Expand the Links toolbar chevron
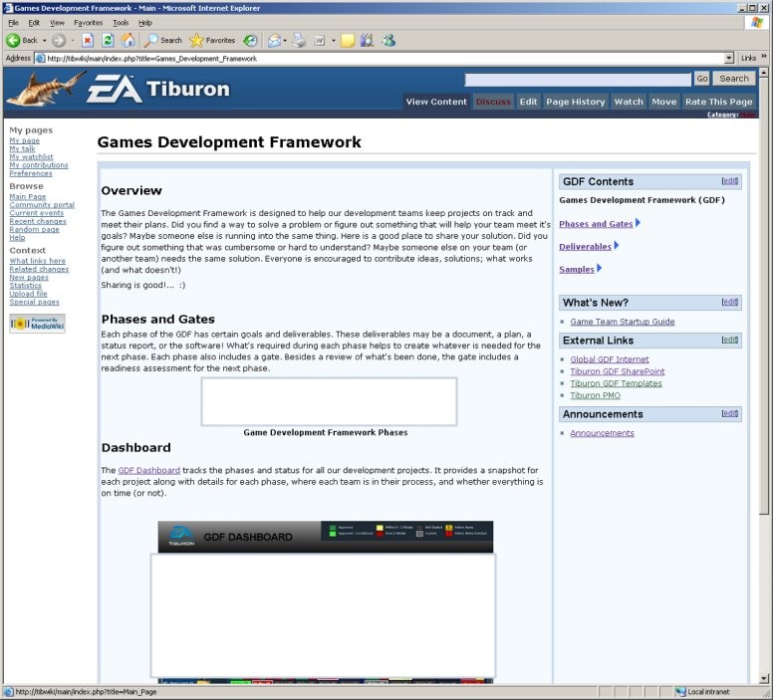Viewport: 773px width, 700px height. coord(764,57)
